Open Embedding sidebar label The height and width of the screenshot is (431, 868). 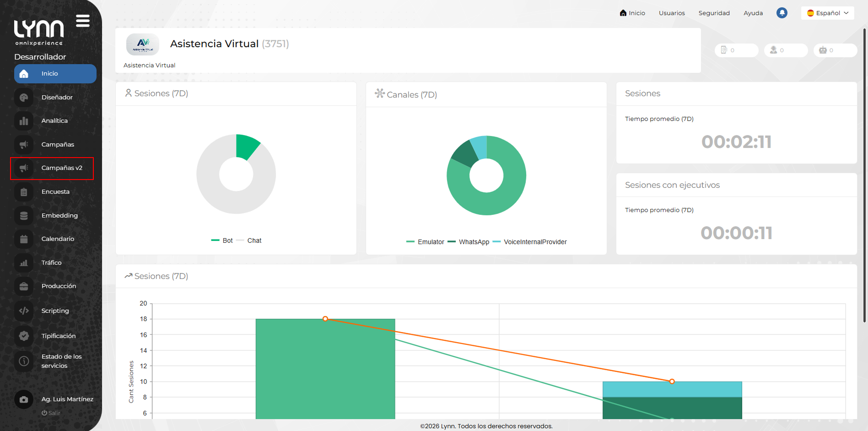(x=59, y=216)
